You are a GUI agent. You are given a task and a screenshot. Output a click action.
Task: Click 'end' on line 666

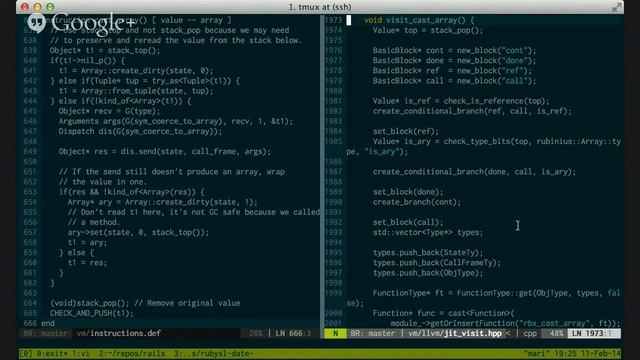click(48, 323)
